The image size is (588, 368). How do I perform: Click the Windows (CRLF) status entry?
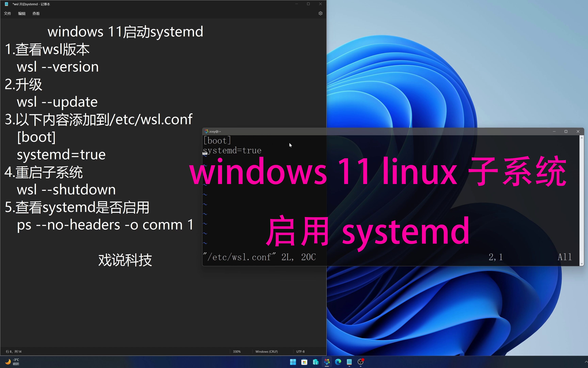pyautogui.click(x=267, y=351)
